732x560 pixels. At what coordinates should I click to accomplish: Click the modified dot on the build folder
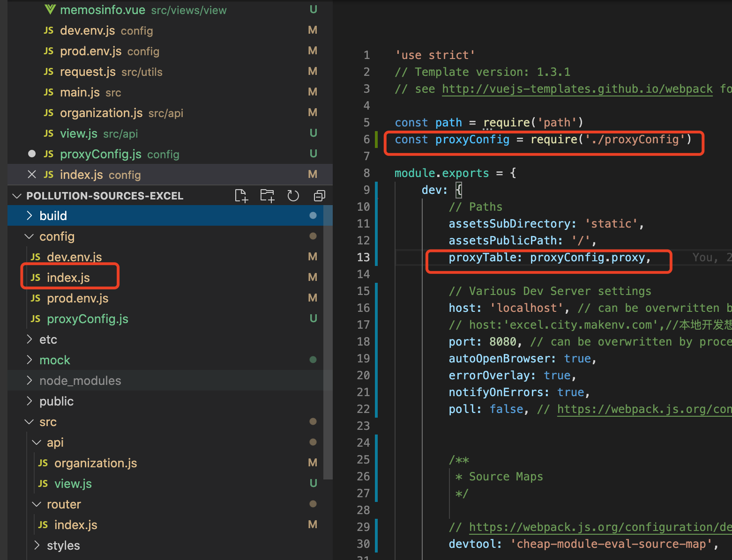click(313, 215)
